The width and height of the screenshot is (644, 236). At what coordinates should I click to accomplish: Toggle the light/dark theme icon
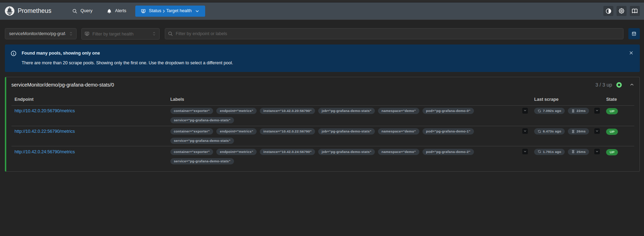tap(608, 11)
